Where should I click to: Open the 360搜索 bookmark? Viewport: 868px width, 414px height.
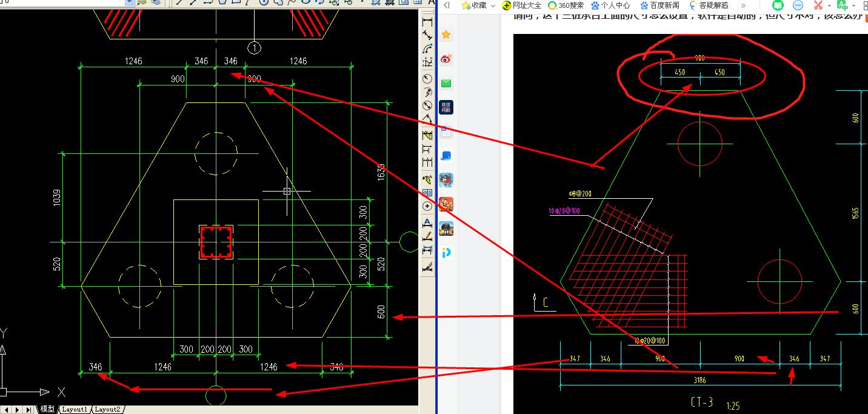[x=567, y=5]
